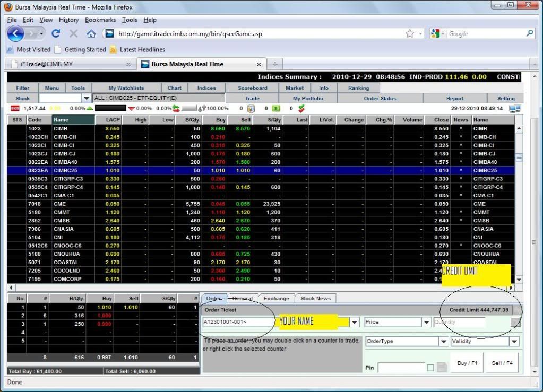
Task: Switch to the Stock News tab
Action: (x=315, y=299)
